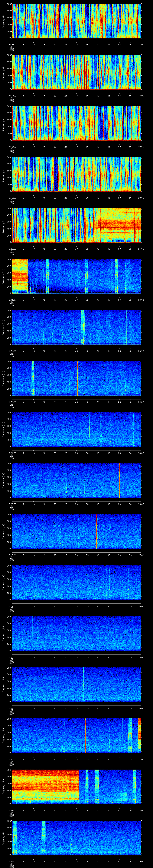Open the spectrogram panel starting at 6:30:00

pyautogui.click(x=76, y=736)
